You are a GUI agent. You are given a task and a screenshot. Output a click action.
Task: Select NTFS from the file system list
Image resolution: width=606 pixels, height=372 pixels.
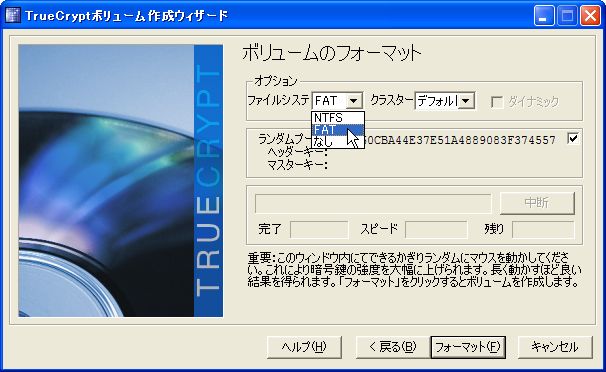coord(338,118)
